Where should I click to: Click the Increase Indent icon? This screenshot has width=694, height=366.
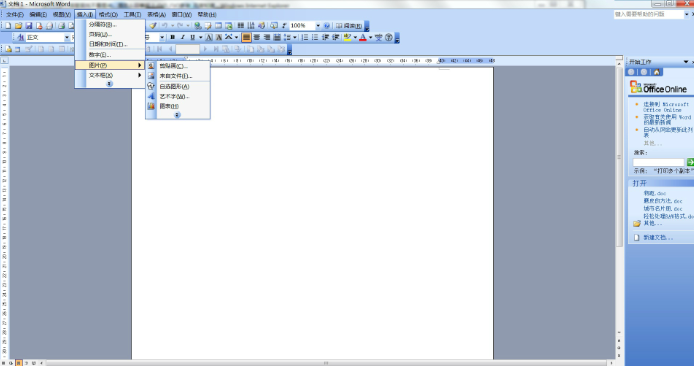point(335,37)
